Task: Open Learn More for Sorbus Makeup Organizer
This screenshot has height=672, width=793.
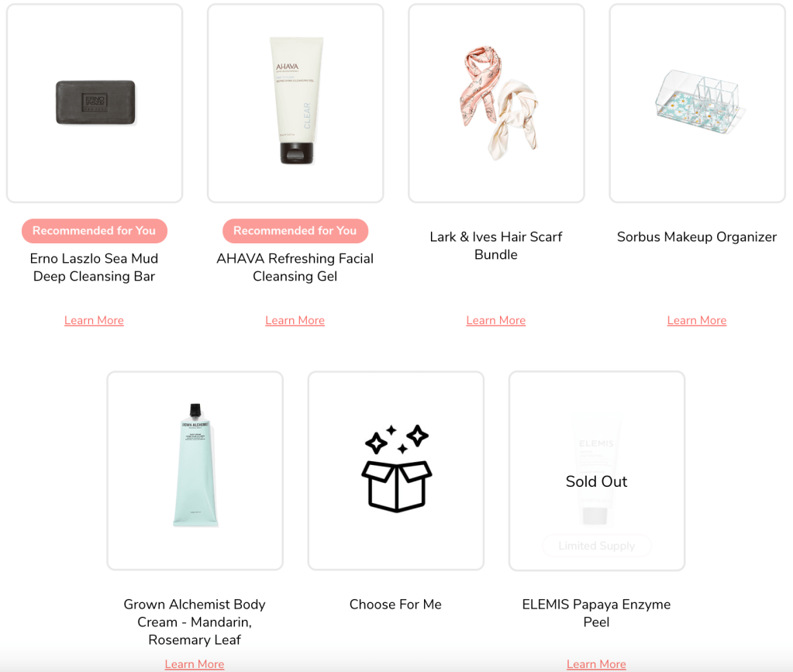Action: 697,321
